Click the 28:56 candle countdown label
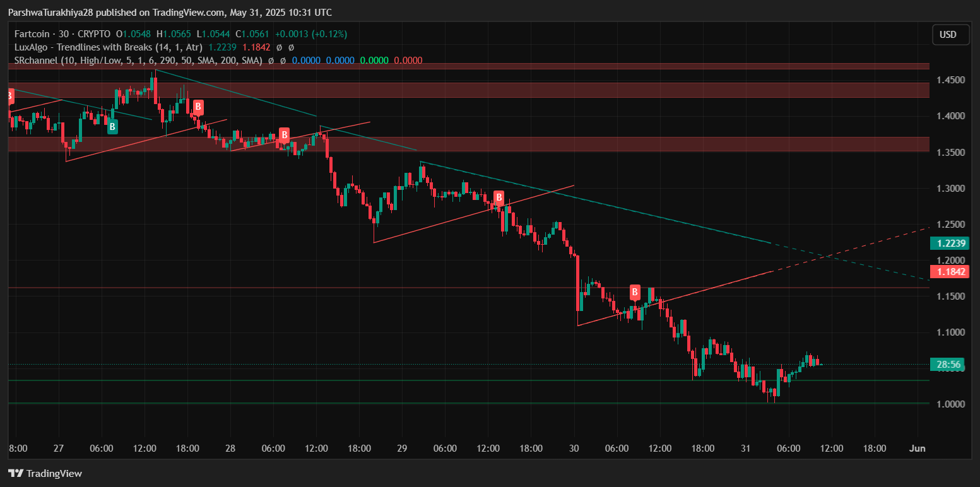The width and height of the screenshot is (980, 487). (948, 365)
